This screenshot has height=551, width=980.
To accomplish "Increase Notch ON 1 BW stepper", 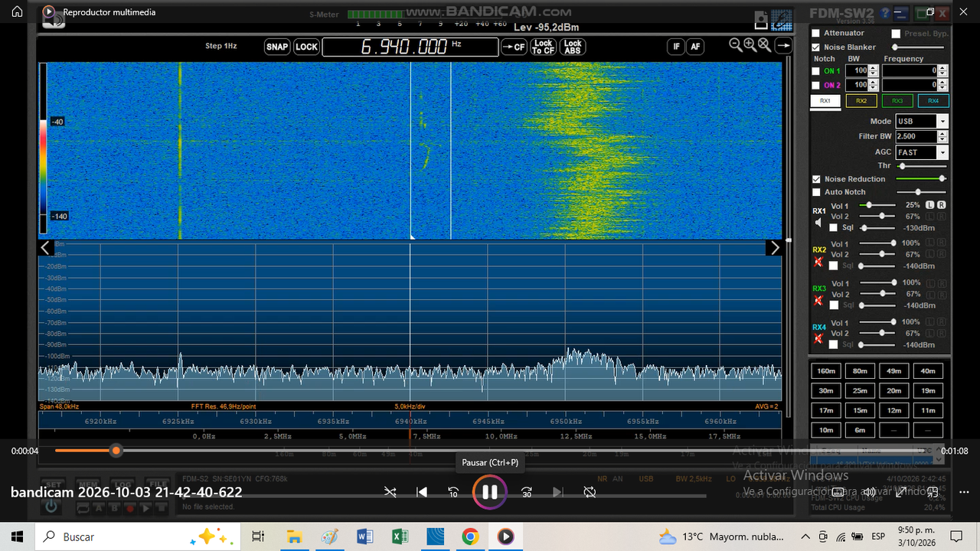I will click(874, 67).
